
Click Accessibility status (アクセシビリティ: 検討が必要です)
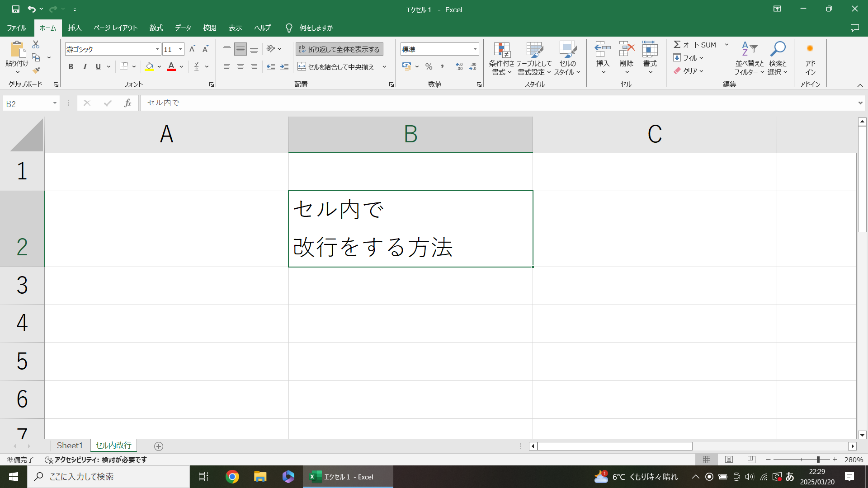(x=96, y=460)
